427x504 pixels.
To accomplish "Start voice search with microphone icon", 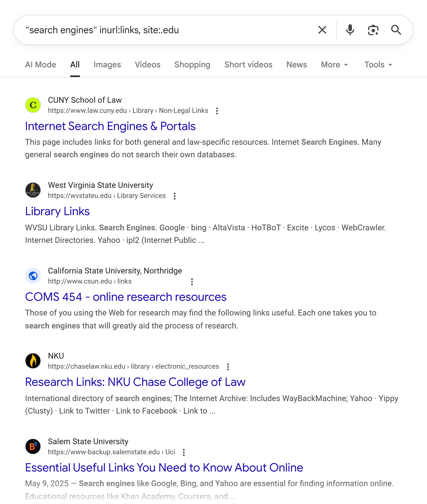I will (350, 30).
